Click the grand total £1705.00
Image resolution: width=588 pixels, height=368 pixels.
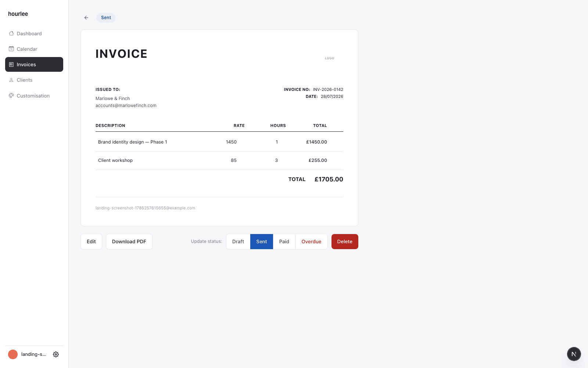point(329,179)
